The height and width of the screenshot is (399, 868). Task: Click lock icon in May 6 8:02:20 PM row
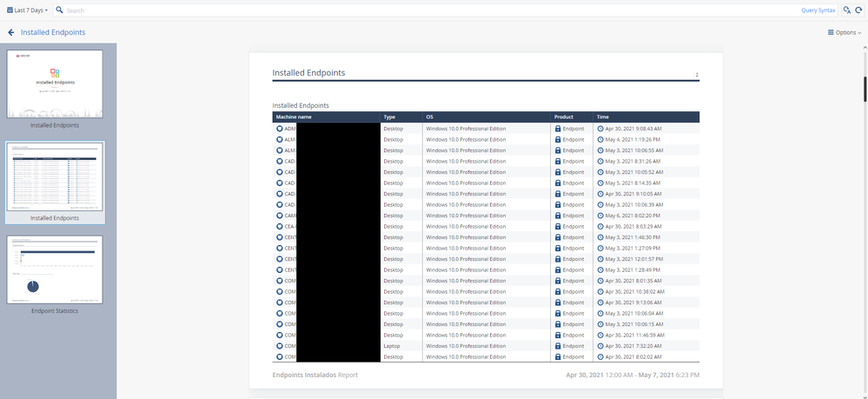point(558,216)
